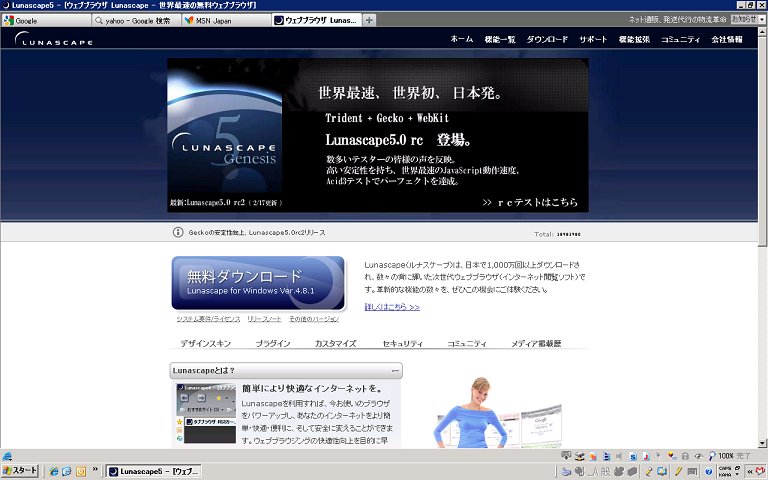The image size is (768, 480).
Task: Open ダウンロード in site navigation
Action: 547,39
